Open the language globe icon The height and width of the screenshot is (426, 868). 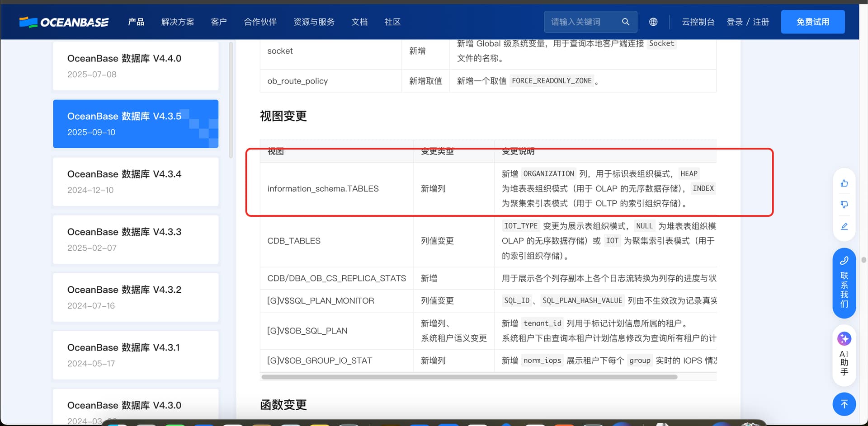tap(653, 22)
